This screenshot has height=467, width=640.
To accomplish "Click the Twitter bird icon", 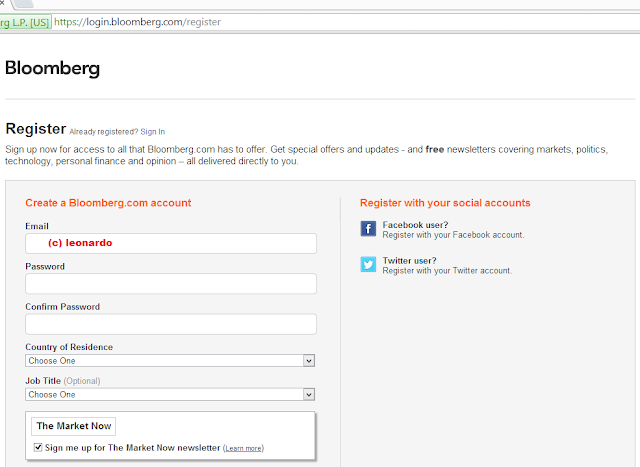I will click(368, 265).
